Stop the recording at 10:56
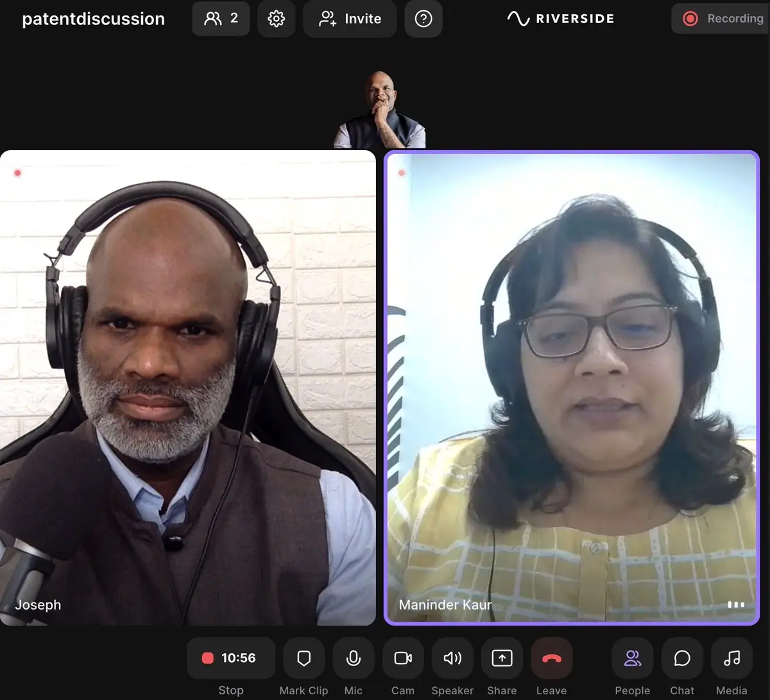 [231, 658]
